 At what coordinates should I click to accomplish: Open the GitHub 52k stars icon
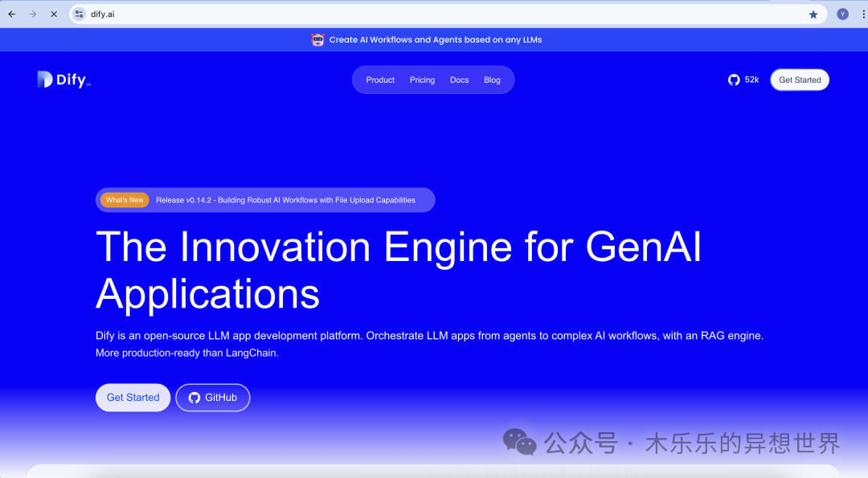click(x=734, y=80)
